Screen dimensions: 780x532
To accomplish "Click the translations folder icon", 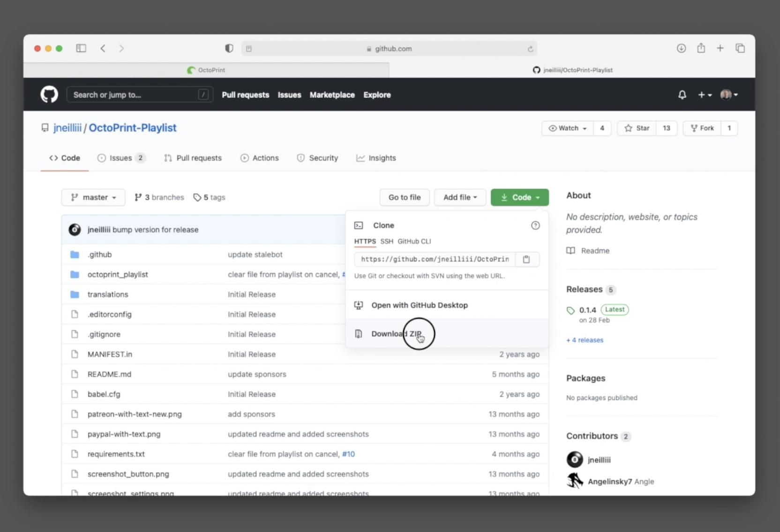I will (75, 294).
